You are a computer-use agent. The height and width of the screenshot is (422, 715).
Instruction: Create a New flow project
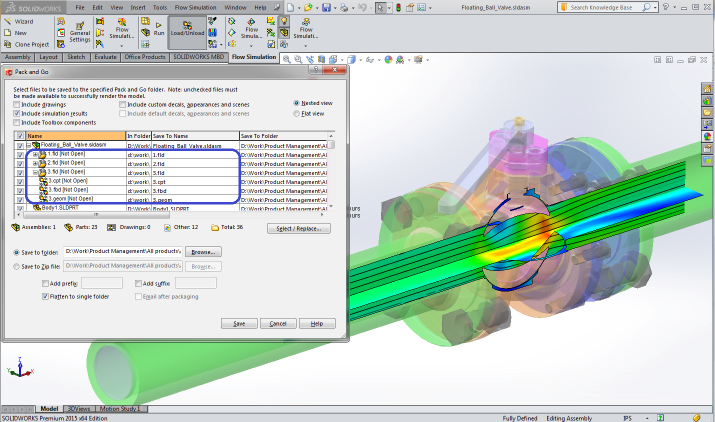[x=16, y=33]
